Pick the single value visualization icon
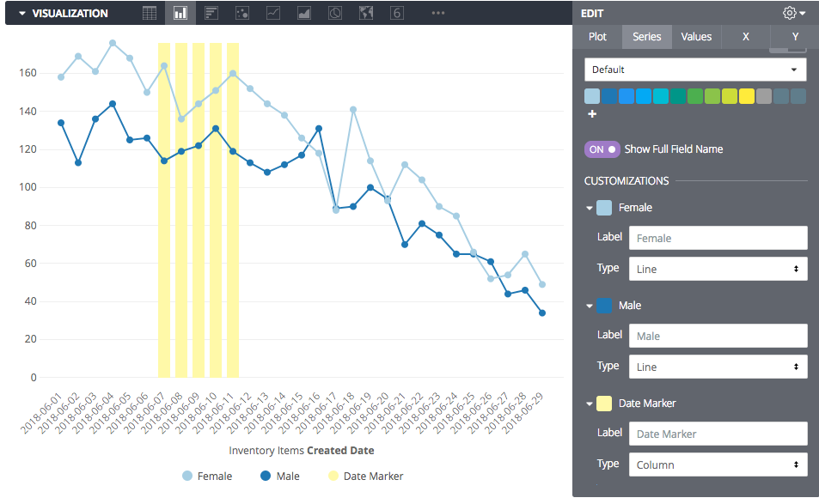The image size is (819, 504). click(x=397, y=13)
